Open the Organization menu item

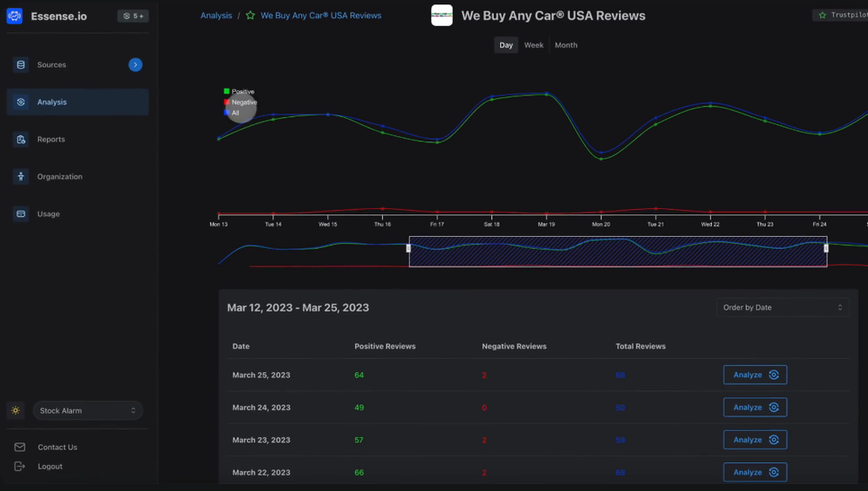tap(77, 177)
